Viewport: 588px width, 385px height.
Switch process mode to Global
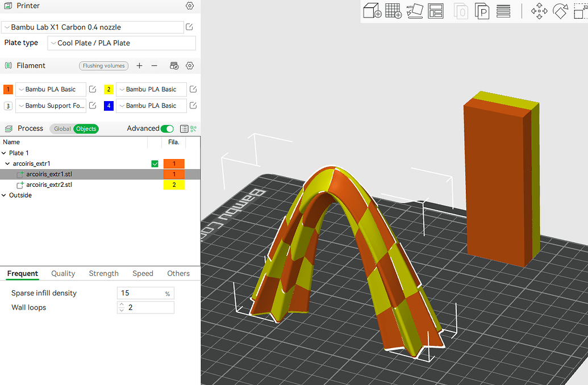coord(62,128)
